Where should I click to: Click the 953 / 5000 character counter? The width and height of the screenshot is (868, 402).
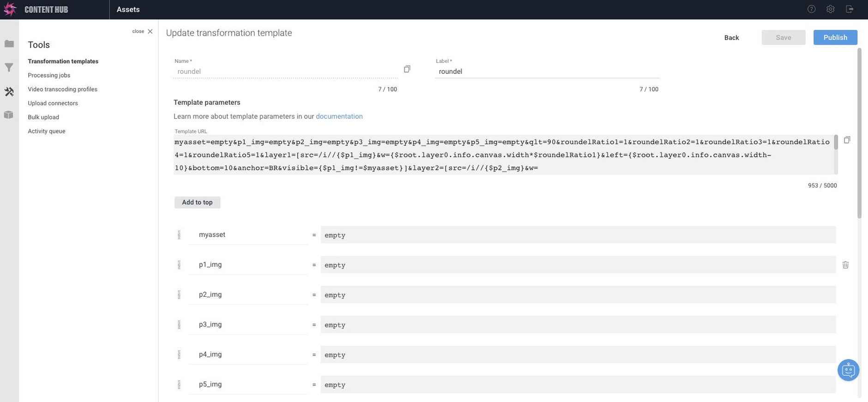[822, 186]
